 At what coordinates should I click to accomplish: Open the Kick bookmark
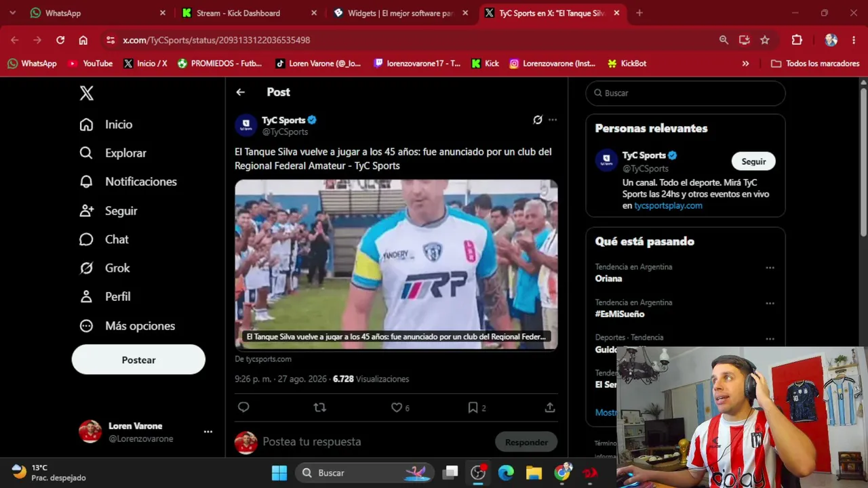pos(485,64)
